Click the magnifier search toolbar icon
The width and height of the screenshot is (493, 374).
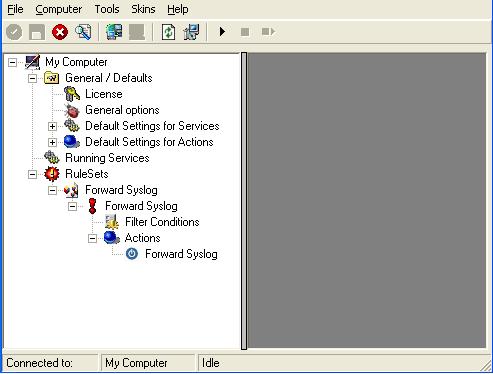pos(83,32)
